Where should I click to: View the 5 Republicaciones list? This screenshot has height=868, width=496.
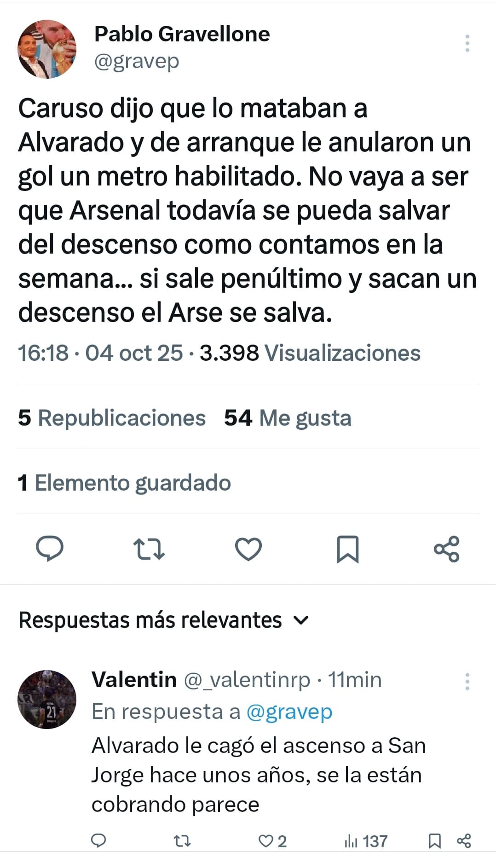(x=112, y=418)
